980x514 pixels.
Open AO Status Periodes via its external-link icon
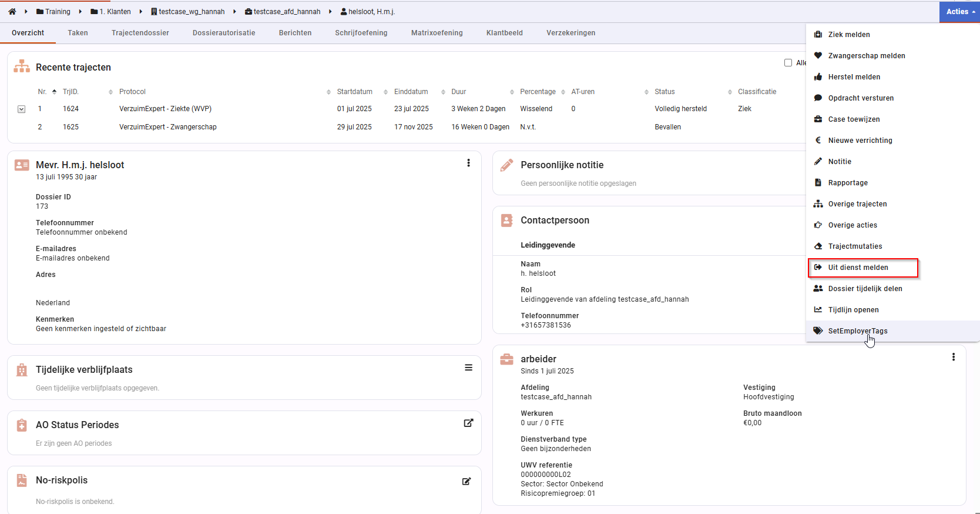468,423
